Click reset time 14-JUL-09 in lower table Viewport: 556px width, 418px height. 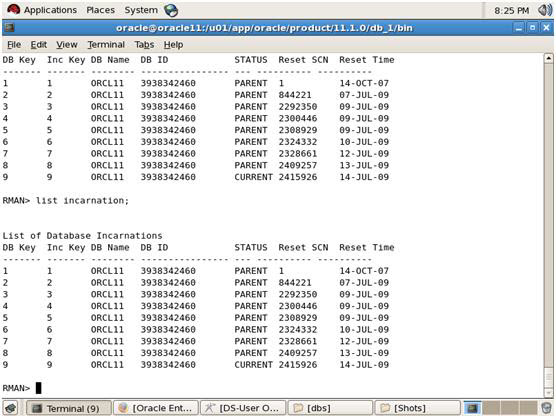point(364,364)
